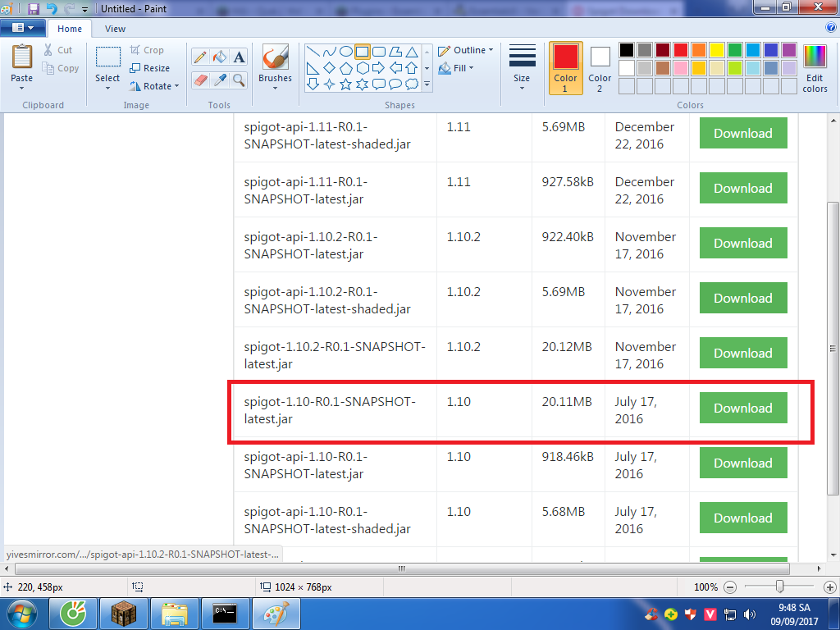Screen dimensions: 840x630
Task: Click the horizontal scrollbar thumb
Action: (402, 568)
